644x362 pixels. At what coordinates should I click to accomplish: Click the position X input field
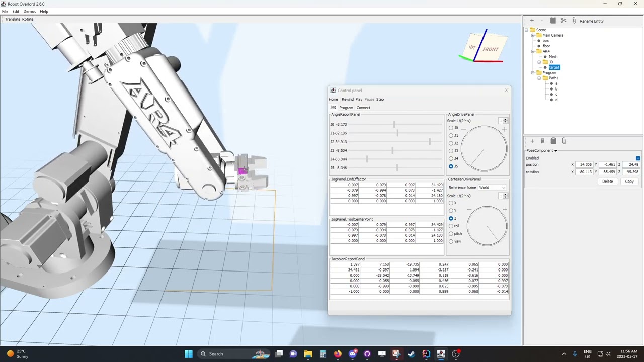coord(584,165)
